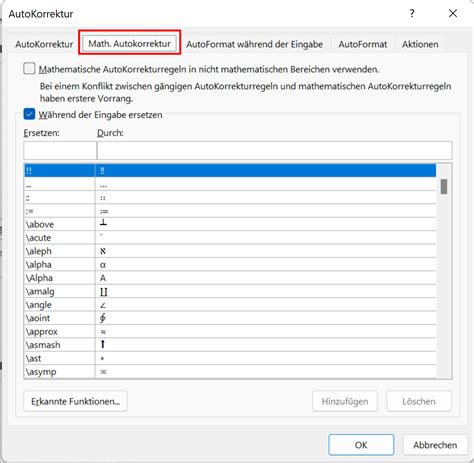Click the ℵ symbol in the Durch column
474x463 pixels.
pos(103,251)
